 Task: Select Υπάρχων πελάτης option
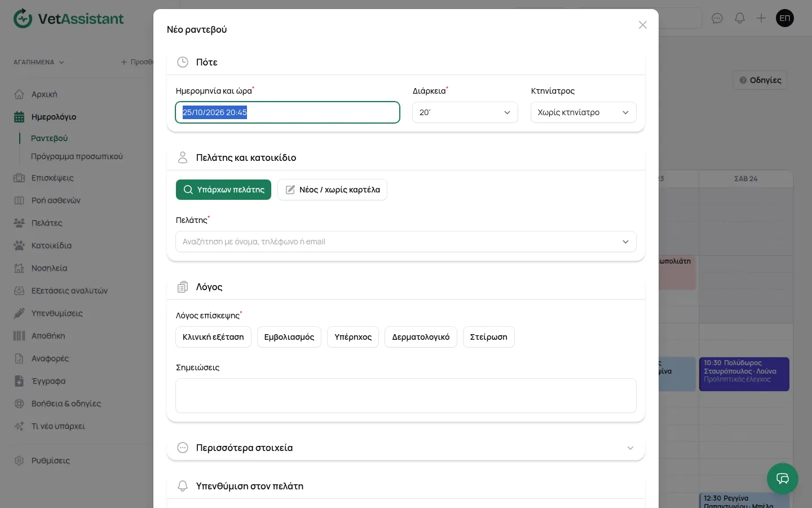(x=223, y=190)
